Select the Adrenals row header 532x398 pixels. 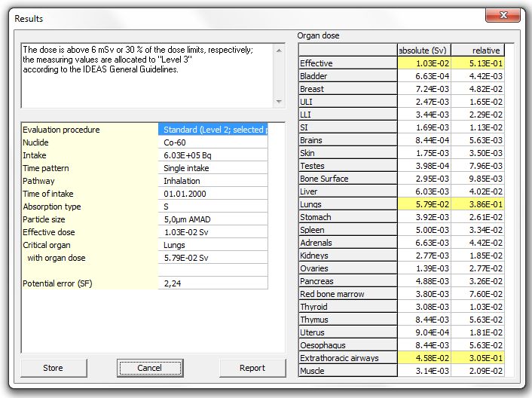[348, 243]
